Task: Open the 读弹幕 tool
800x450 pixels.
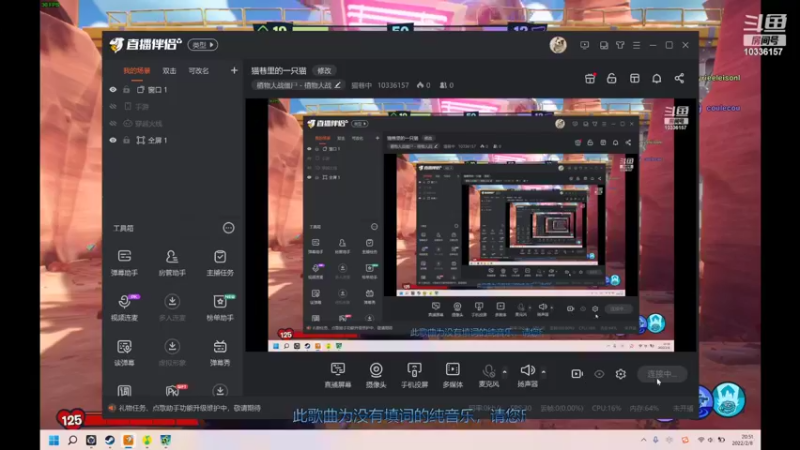Action: click(x=124, y=353)
